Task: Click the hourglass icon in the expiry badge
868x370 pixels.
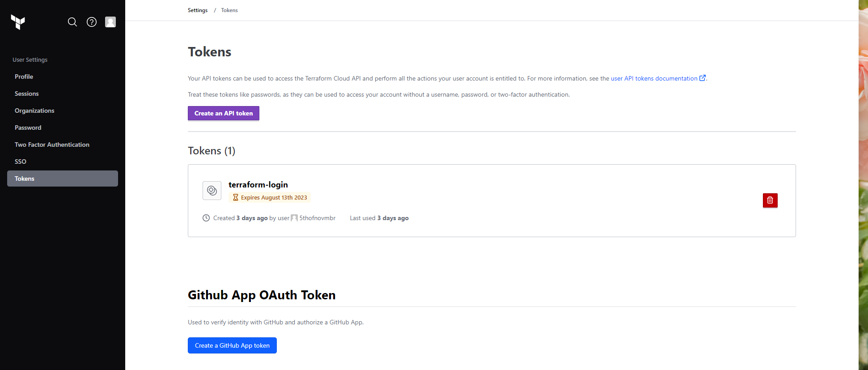Action: pyautogui.click(x=236, y=197)
